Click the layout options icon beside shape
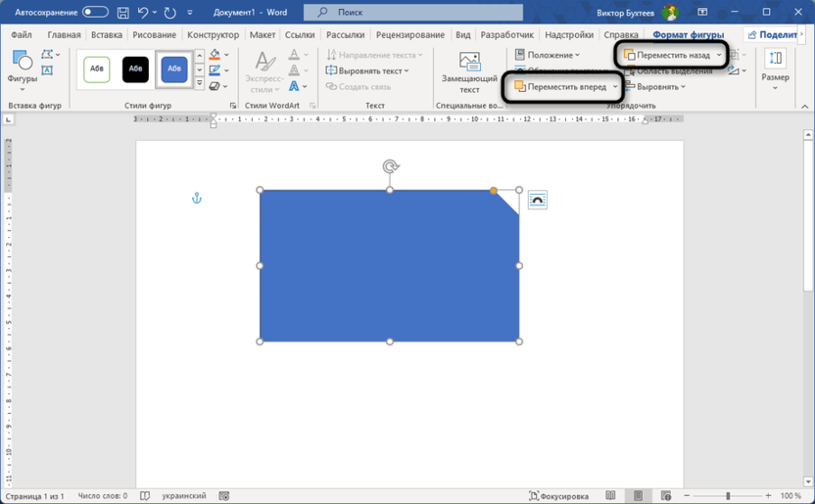 [x=538, y=200]
